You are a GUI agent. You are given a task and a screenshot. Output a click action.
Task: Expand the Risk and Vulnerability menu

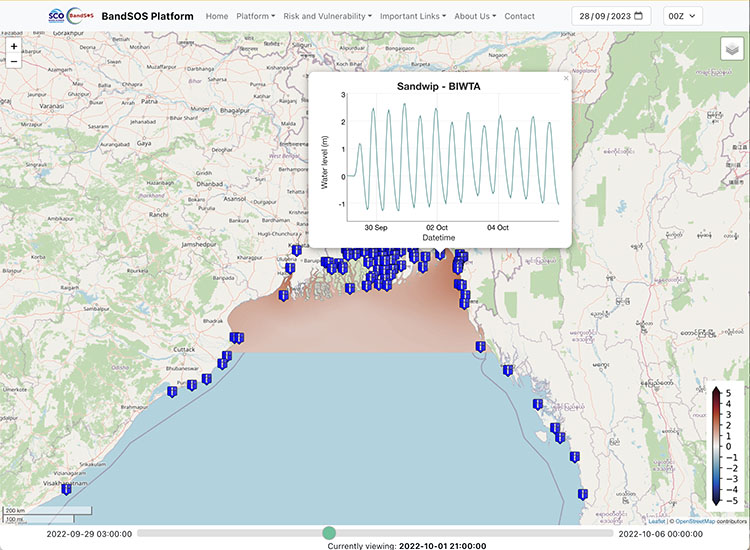[x=327, y=16]
